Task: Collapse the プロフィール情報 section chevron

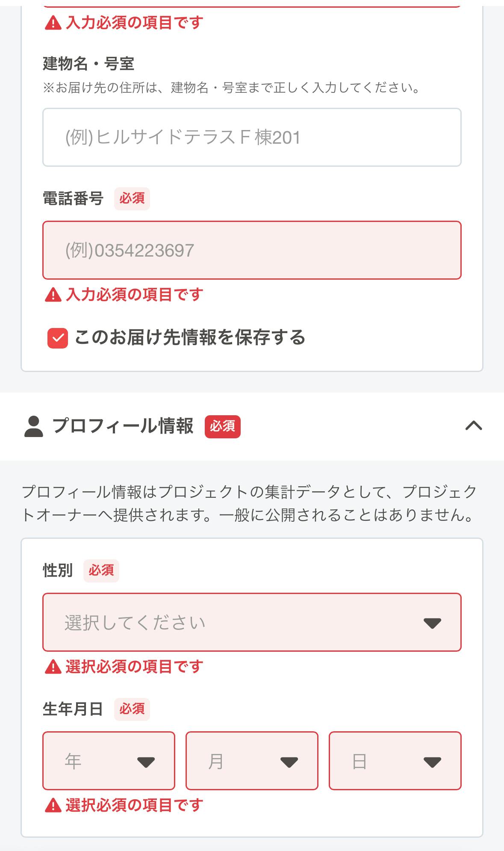Action: (x=474, y=426)
